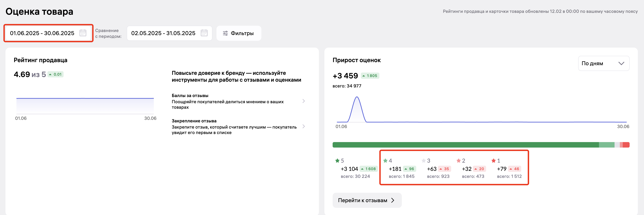
Task: Click the arrow on Перейти к отзывам
Action: pyautogui.click(x=393, y=200)
